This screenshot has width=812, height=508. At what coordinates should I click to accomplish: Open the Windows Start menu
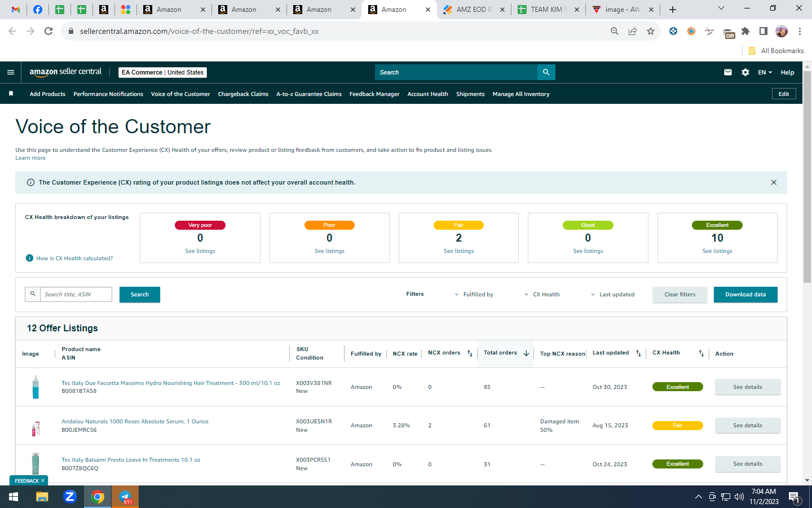[x=14, y=497]
